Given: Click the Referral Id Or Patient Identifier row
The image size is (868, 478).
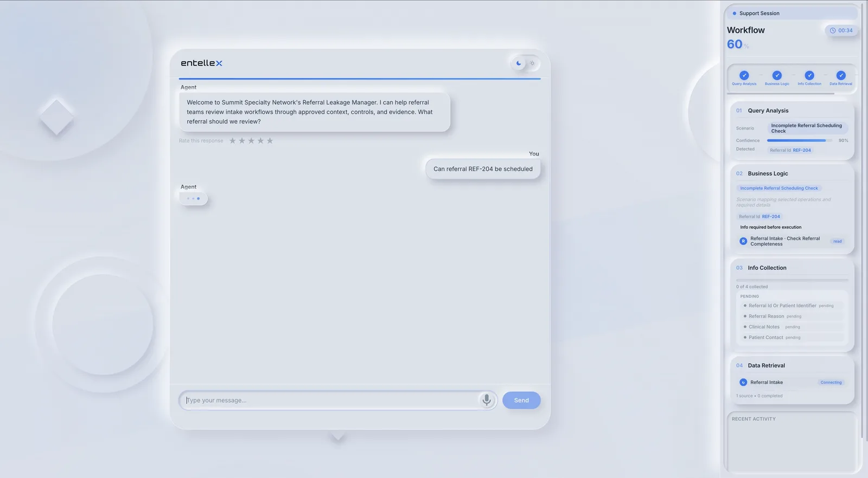Looking at the screenshot, I should pos(792,306).
